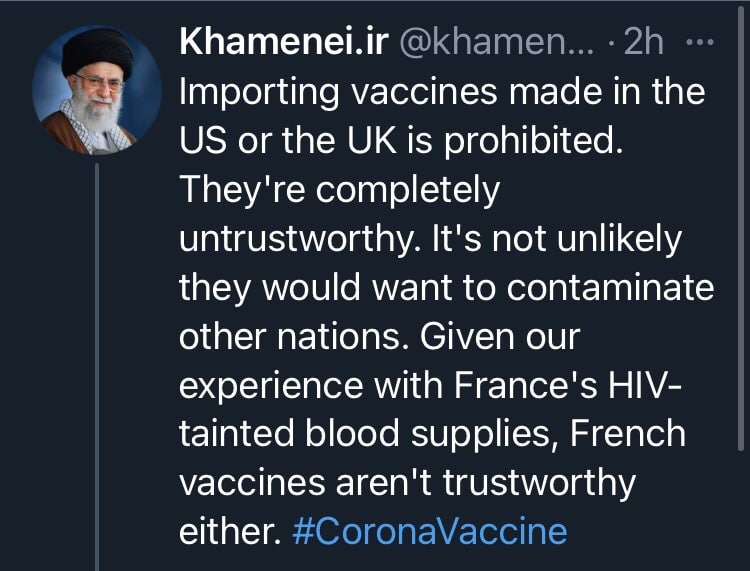The height and width of the screenshot is (571, 750).
Task: Click the "They're completely" text line
Action: point(338,190)
